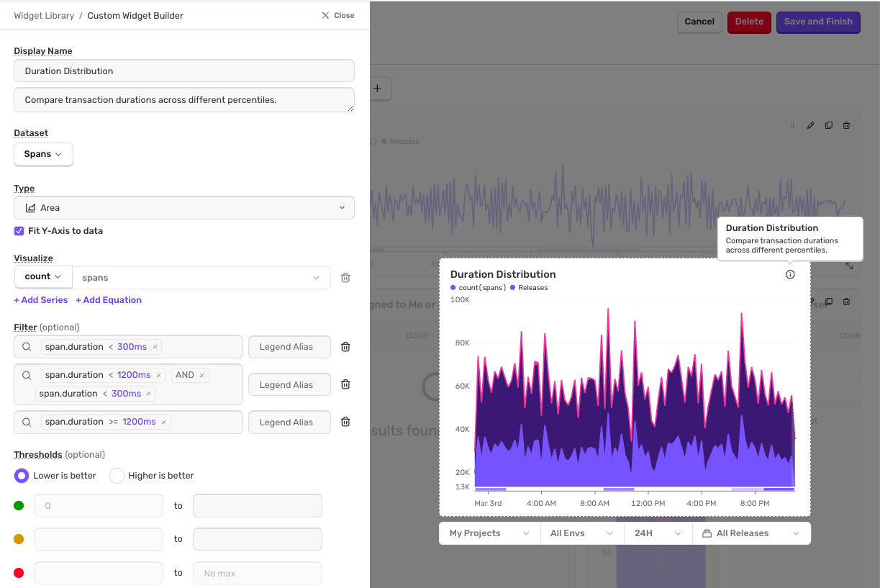Click trash icon on lower right widget
880x588 pixels.
[846, 302]
